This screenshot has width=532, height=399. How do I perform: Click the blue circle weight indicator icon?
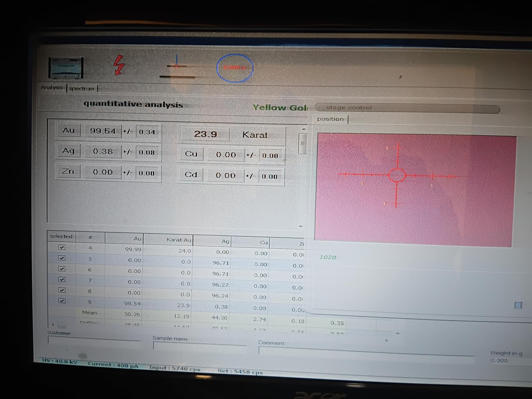tap(235, 68)
